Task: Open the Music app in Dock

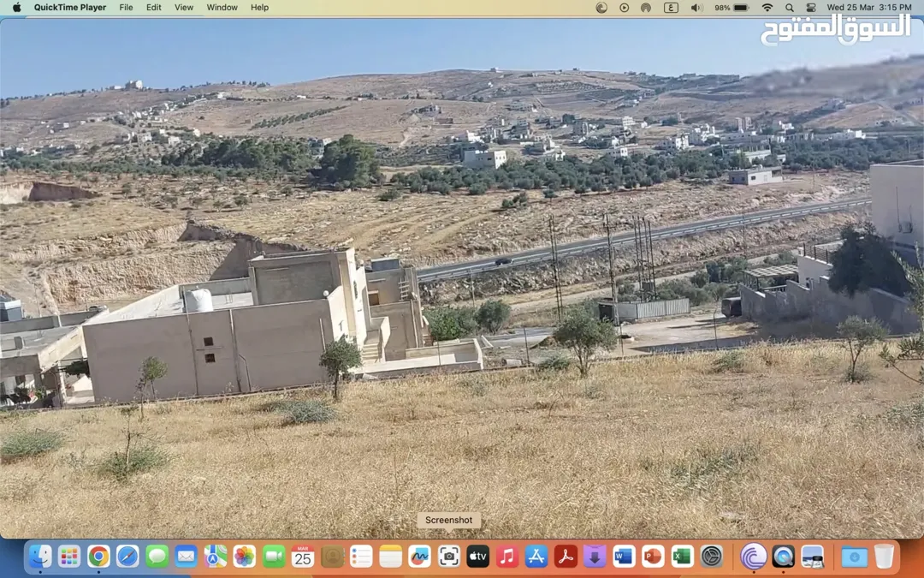Action: pos(507,557)
